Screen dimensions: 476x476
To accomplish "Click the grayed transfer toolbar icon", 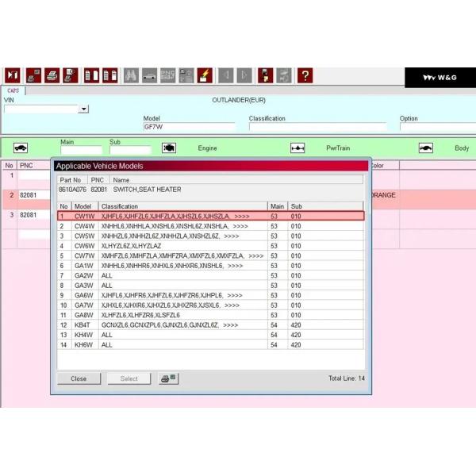I will tap(284, 75).
